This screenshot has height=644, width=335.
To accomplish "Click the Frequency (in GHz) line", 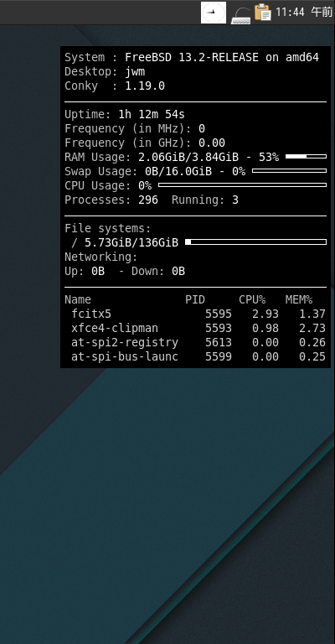I will (x=145, y=143).
